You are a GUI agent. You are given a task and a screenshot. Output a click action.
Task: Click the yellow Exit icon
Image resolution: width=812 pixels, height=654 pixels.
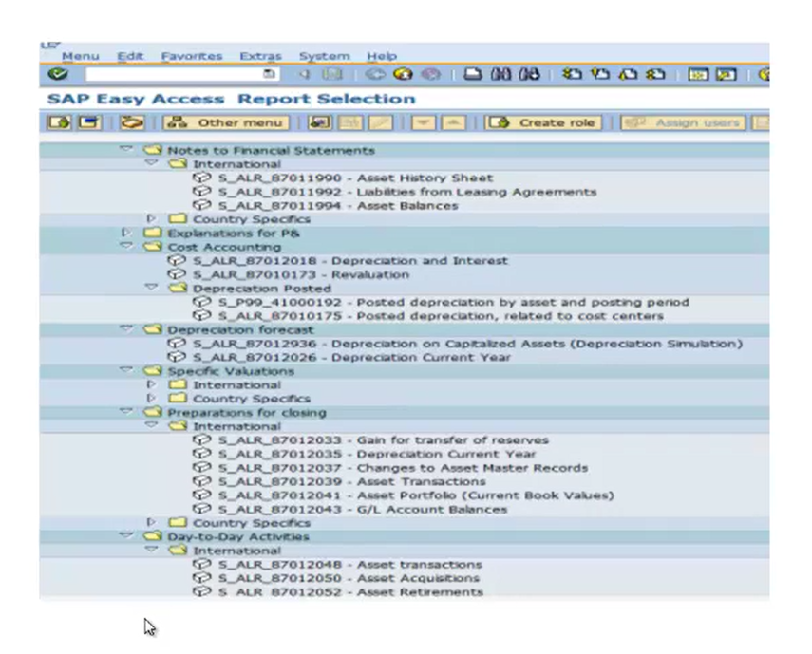tap(403, 74)
